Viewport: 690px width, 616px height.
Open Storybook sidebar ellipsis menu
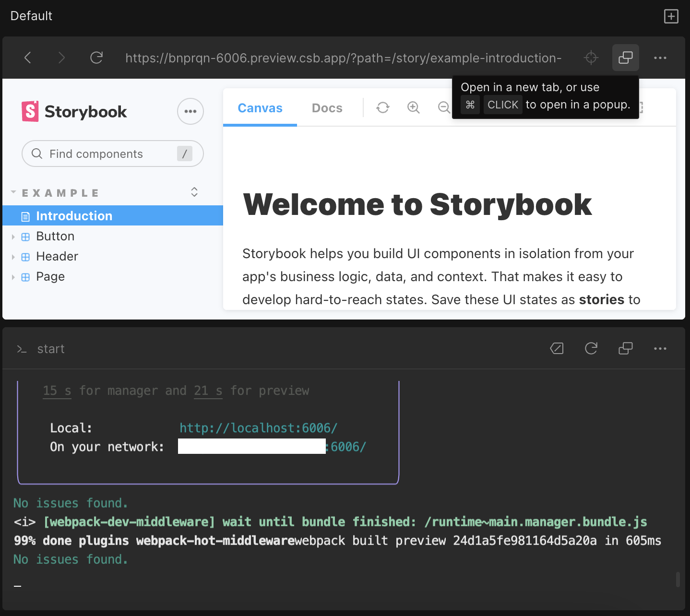[x=190, y=111]
